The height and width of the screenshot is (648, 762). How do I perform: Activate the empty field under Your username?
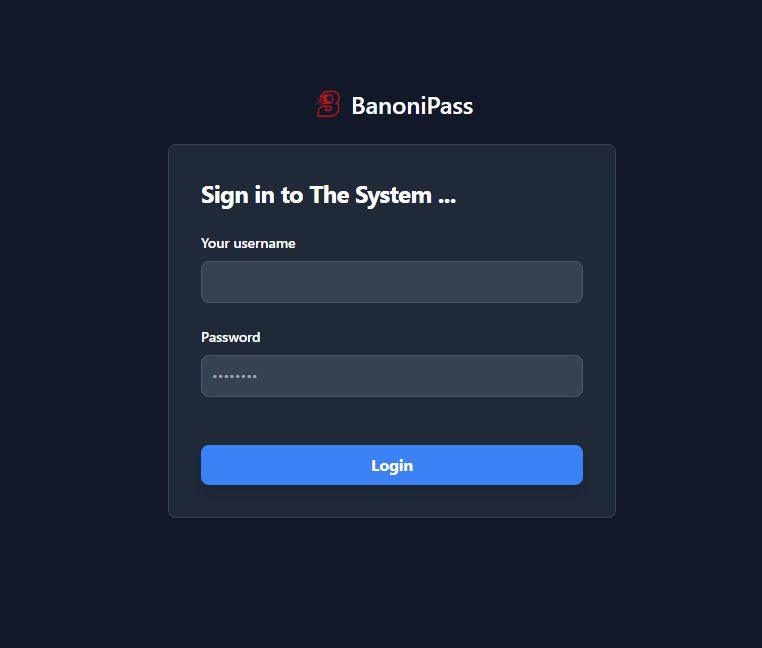point(392,282)
